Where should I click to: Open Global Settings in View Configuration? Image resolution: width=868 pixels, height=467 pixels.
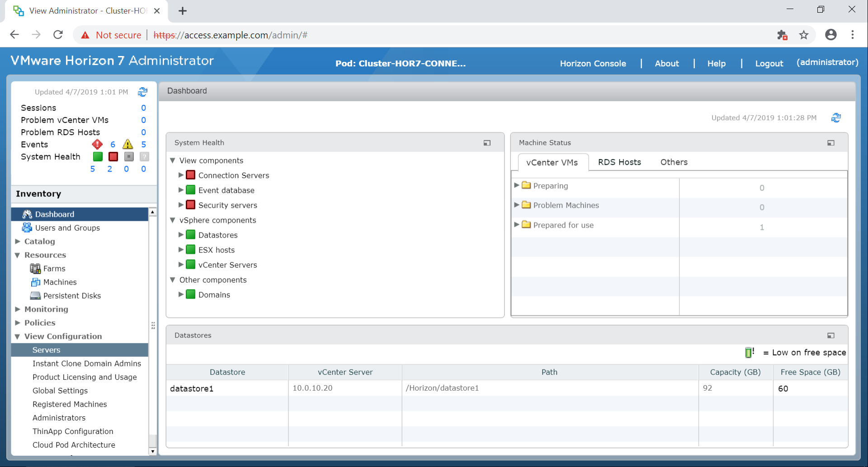[x=60, y=391]
